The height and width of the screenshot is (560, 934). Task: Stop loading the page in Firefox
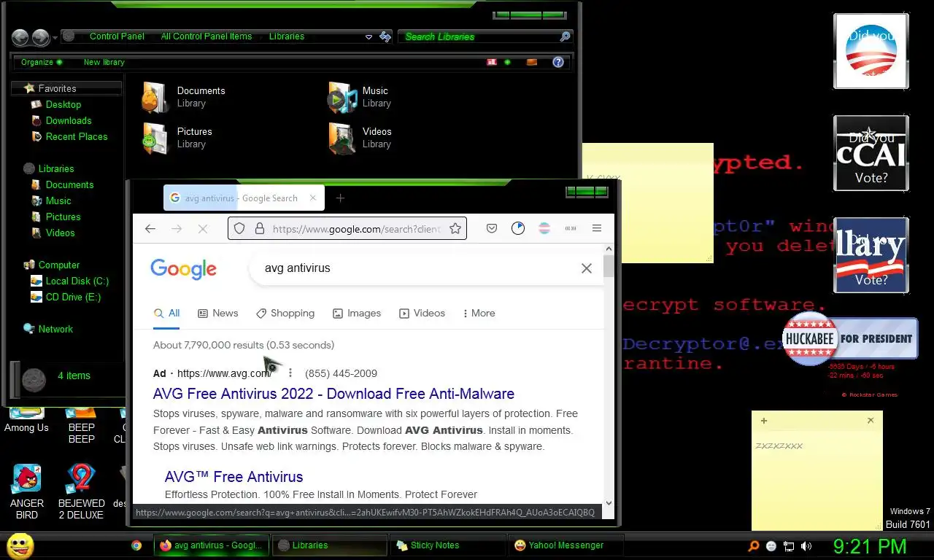[203, 229]
